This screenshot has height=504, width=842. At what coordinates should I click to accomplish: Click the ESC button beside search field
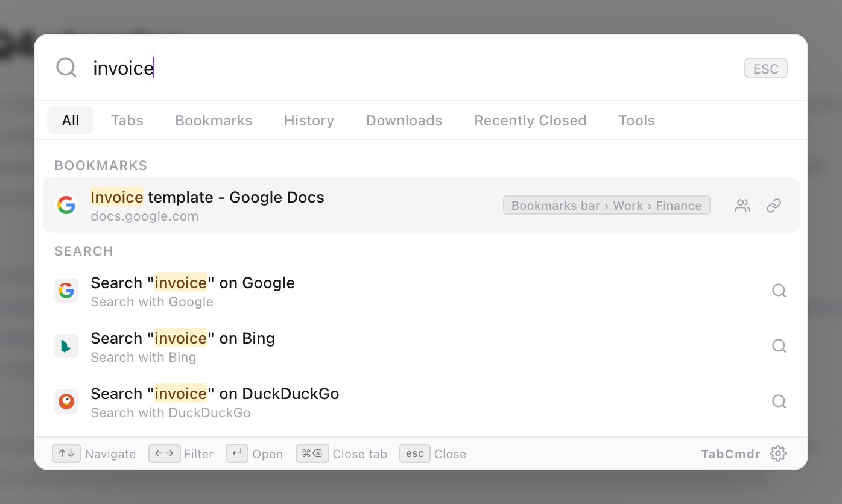766,68
